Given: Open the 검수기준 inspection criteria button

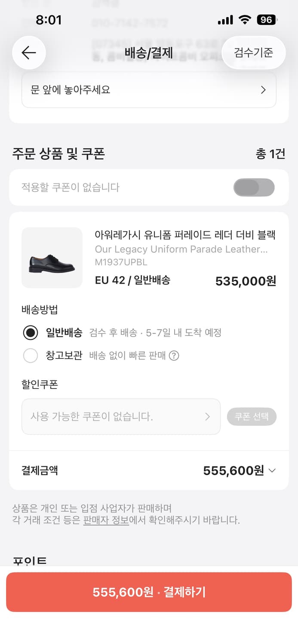Looking at the screenshot, I should pos(254,52).
